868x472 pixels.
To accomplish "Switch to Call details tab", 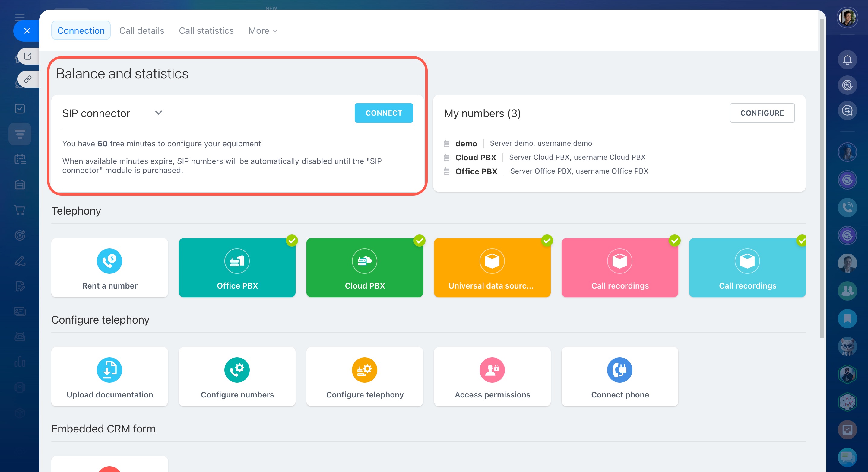I will (x=141, y=31).
